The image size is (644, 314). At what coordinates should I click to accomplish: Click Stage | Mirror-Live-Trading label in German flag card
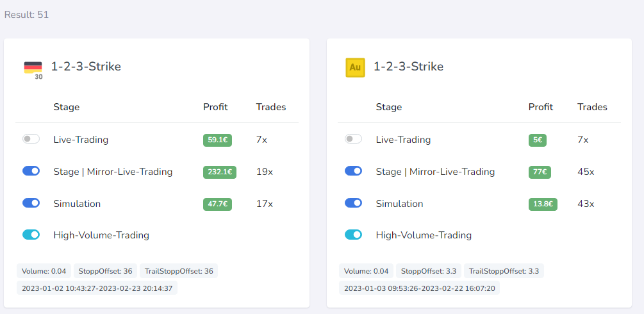(113, 172)
